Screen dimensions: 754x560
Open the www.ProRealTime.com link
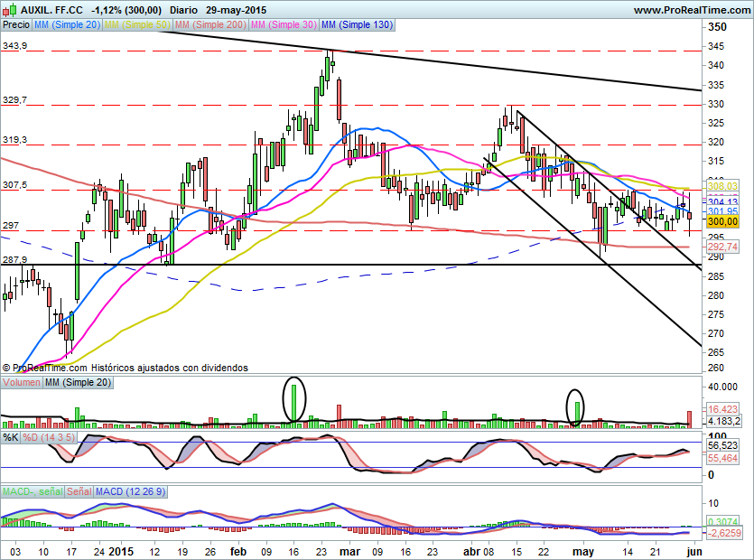691,10
